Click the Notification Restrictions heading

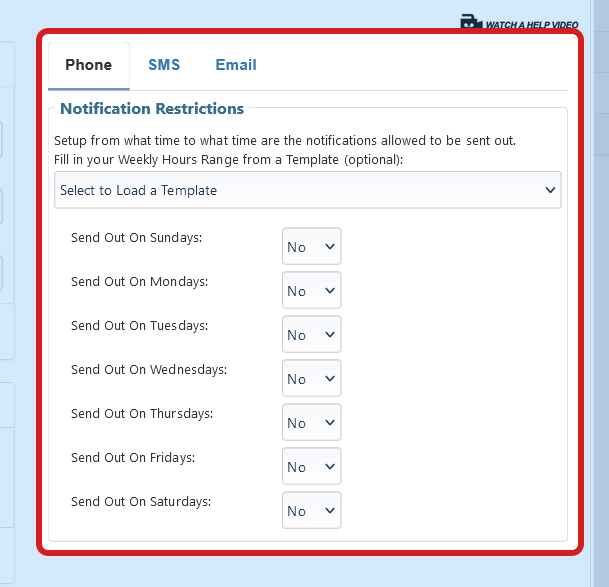point(152,108)
